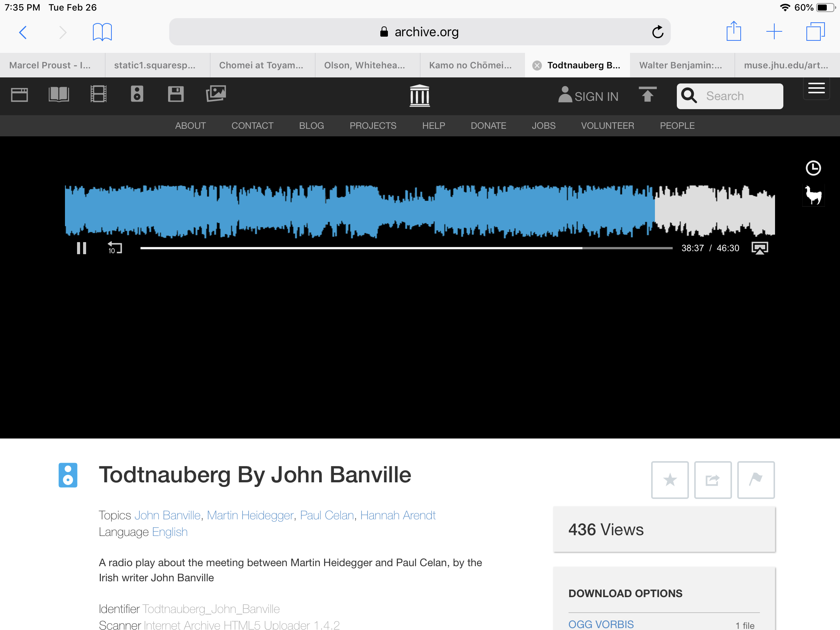Open the AirPlay output icon
Image resolution: width=840 pixels, height=630 pixels.
click(x=760, y=249)
